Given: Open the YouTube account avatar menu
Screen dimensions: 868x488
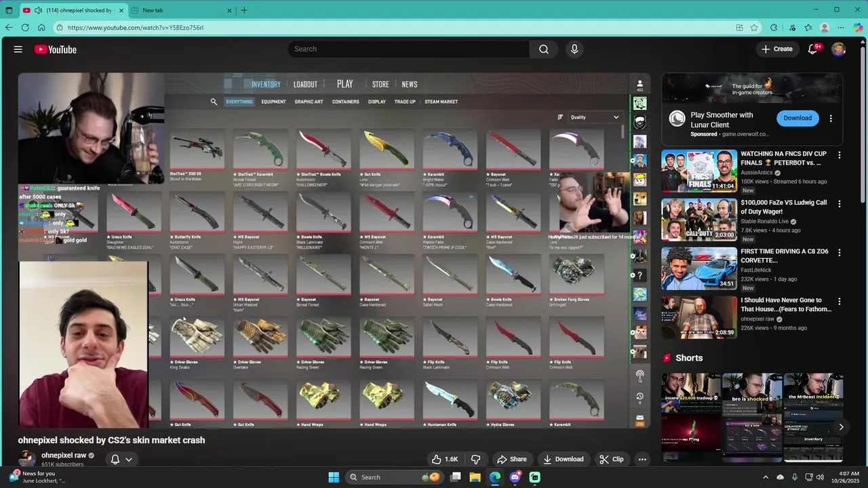Looking at the screenshot, I should point(839,49).
